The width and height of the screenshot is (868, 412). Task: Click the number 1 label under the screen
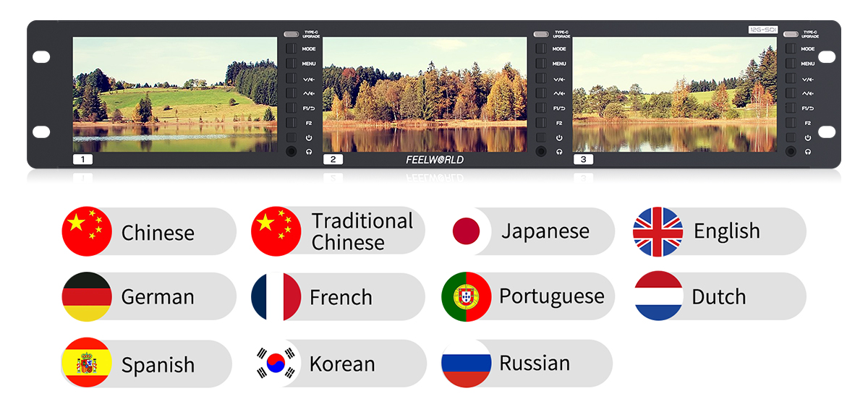(x=82, y=159)
